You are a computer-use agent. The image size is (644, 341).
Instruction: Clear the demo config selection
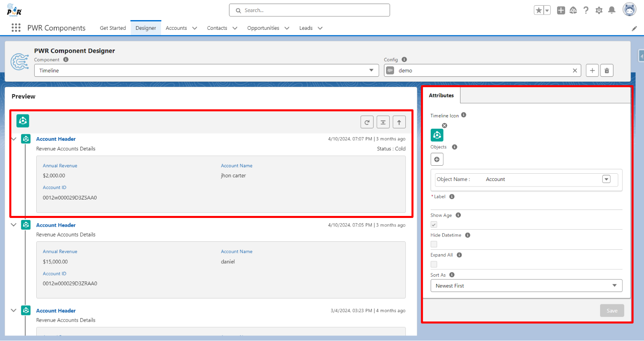[575, 70]
